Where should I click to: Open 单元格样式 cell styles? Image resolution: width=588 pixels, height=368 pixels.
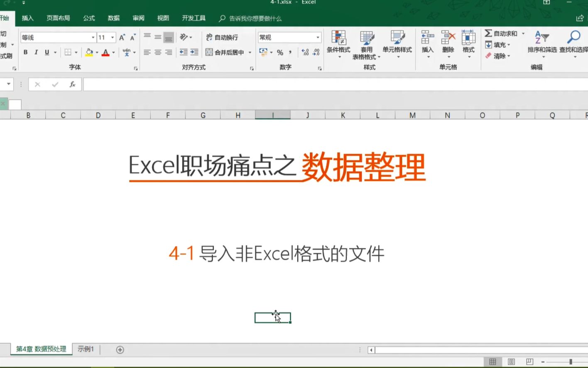point(397,44)
